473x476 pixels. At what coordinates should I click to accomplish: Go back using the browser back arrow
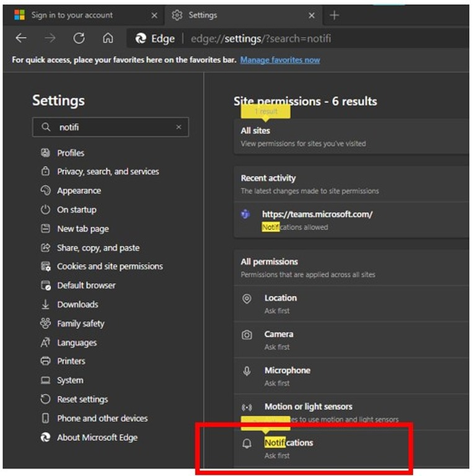(21, 38)
